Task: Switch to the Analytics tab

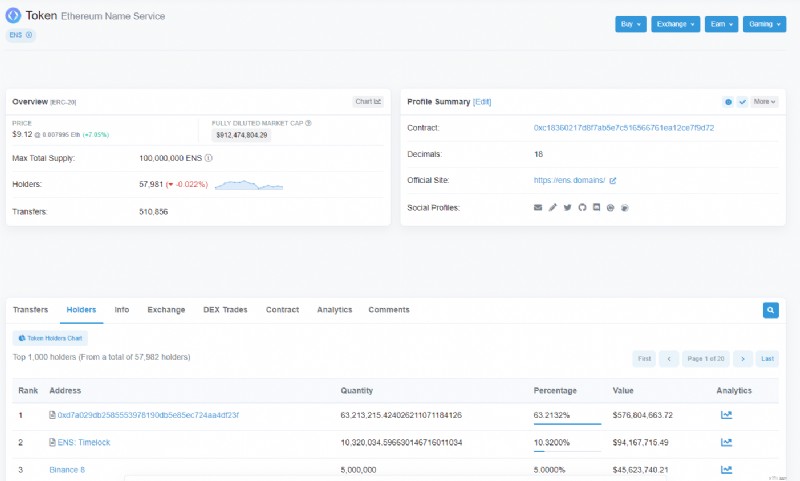Action: [335, 310]
